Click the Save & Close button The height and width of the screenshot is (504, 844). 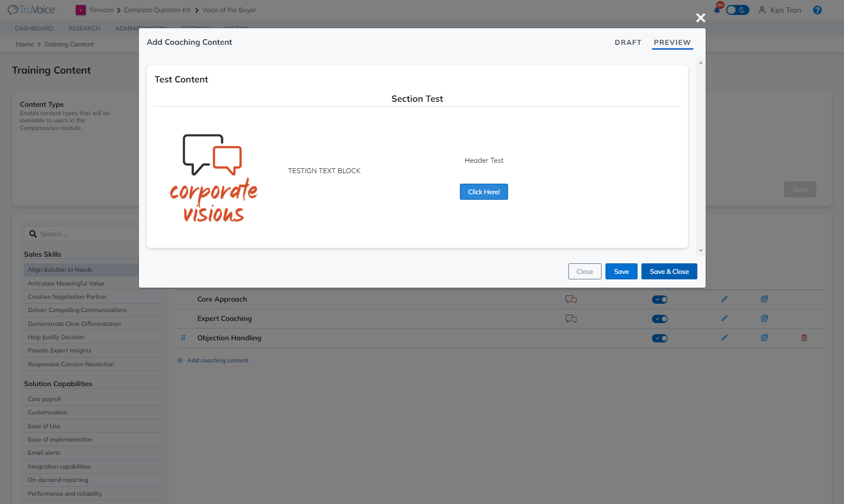tap(669, 272)
